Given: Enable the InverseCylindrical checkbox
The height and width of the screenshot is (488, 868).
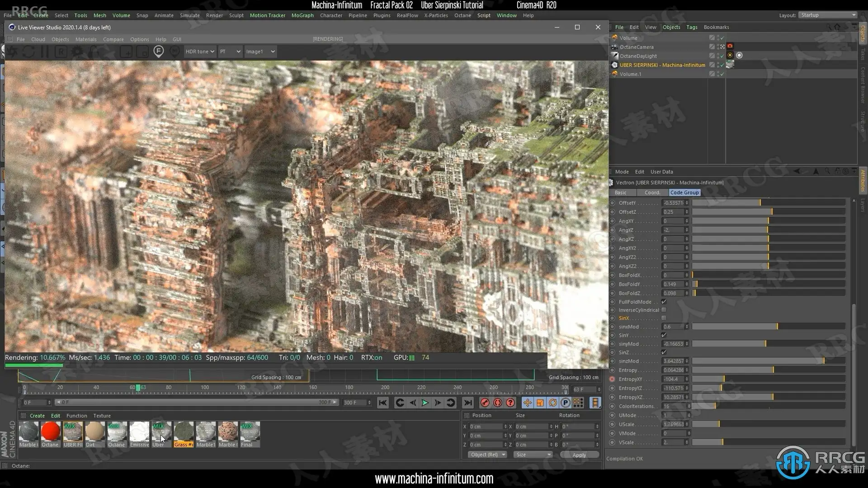Looking at the screenshot, I should point(664,310).
